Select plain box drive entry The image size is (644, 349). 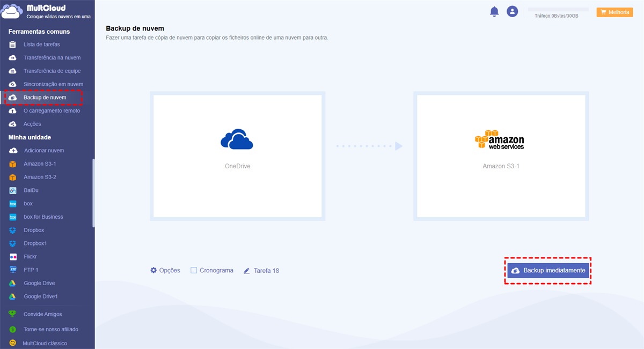(28, 204)
